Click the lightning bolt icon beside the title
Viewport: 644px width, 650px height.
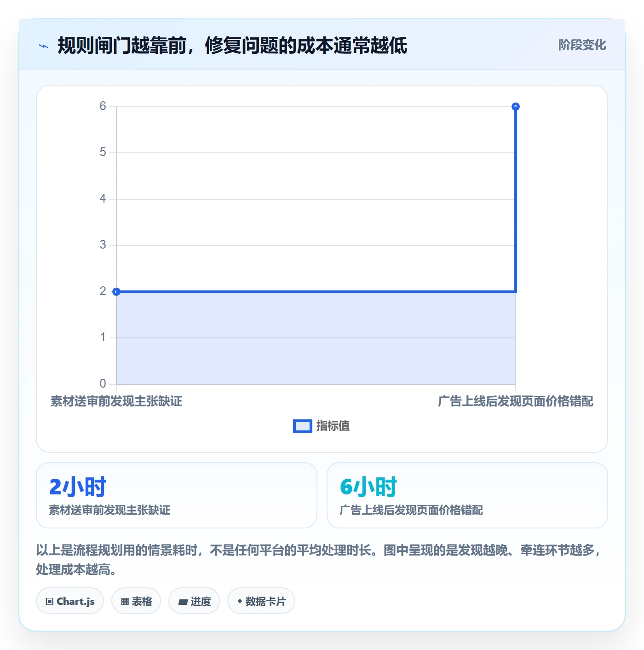44,46
